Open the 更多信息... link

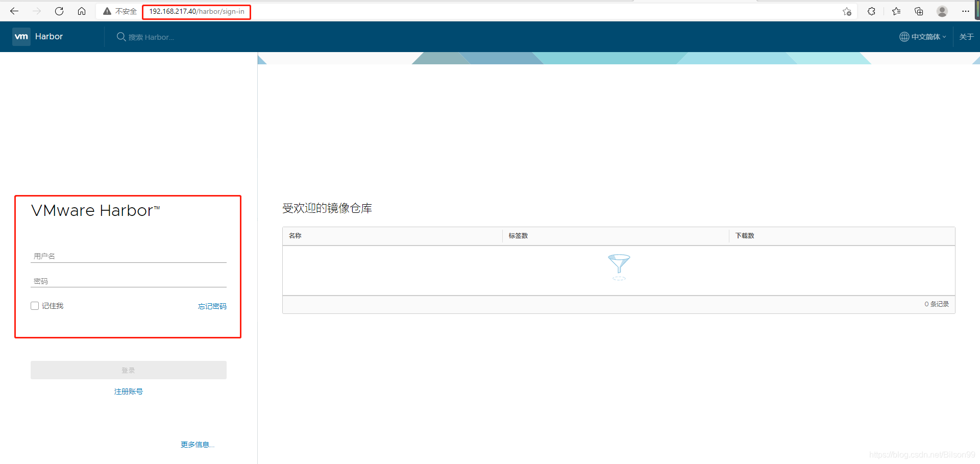[198, 445]
